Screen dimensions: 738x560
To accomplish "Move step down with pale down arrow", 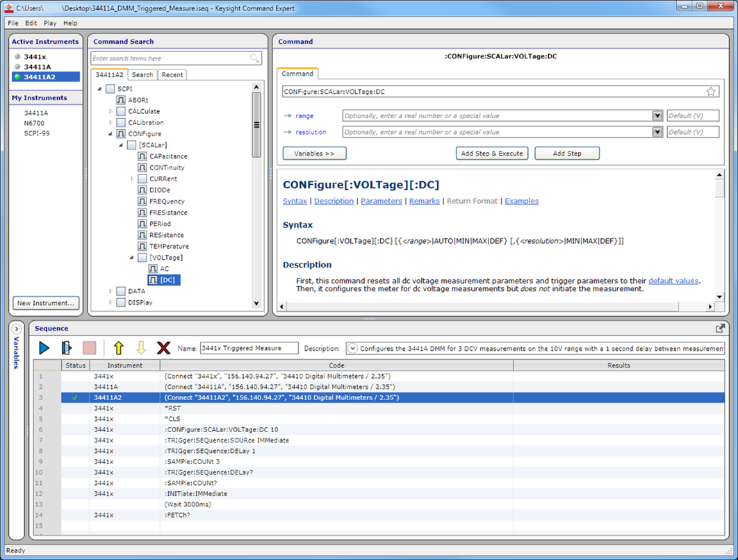I will click(x=141, y=348).
